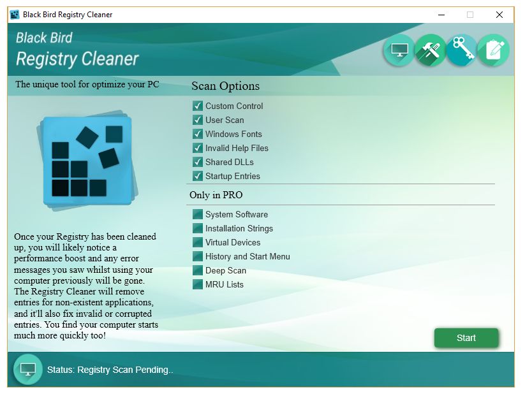
Task: Enable the System Software PRO option
Action: [198, 214]
